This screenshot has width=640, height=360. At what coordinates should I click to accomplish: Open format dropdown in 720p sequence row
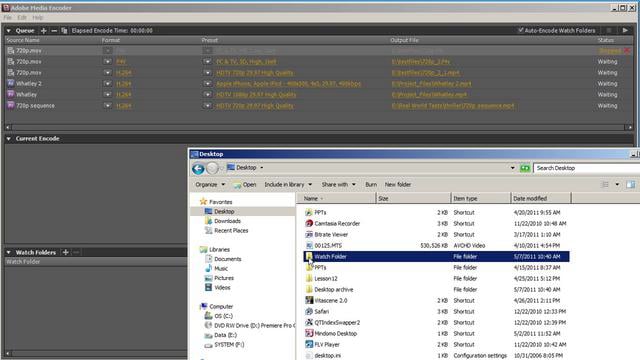(x=107, y=105)
